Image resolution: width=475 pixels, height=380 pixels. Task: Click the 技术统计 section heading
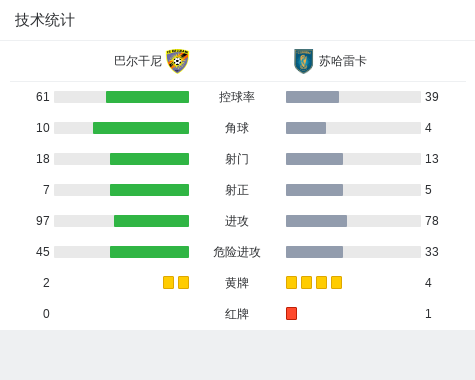[45, 20]
